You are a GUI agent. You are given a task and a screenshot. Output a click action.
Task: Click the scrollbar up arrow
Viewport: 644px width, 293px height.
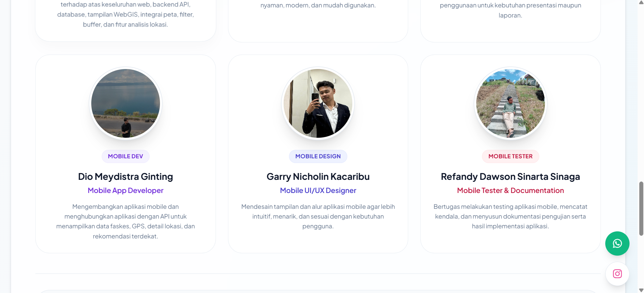tap(641, 3)
